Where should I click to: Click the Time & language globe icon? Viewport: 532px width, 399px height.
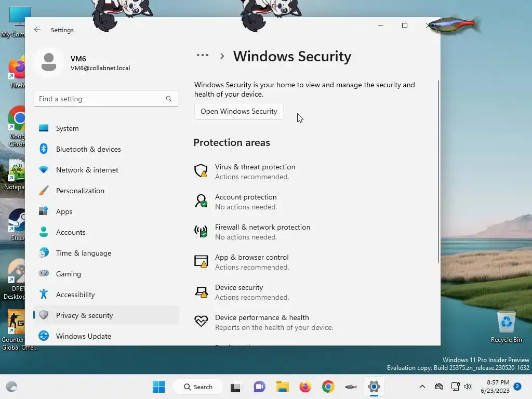pos(44,253)
